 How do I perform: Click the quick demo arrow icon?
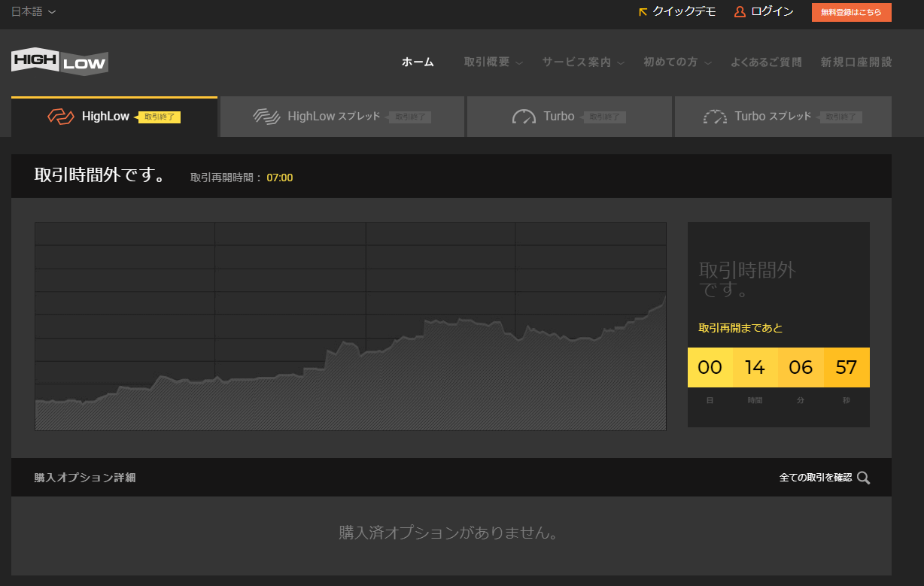pos(643,12)
